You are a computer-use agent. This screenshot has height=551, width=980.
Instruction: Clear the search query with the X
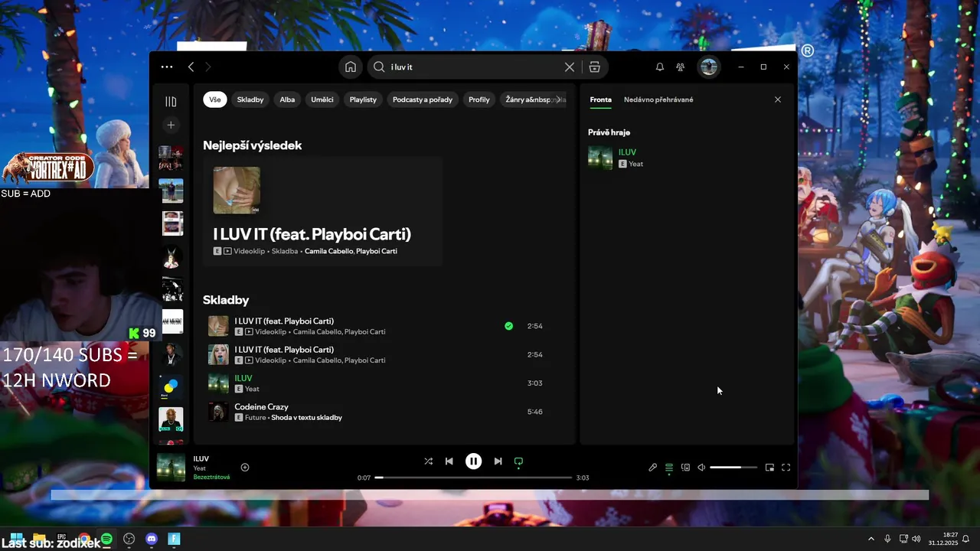pyautogui.click(x=570, y=67)
